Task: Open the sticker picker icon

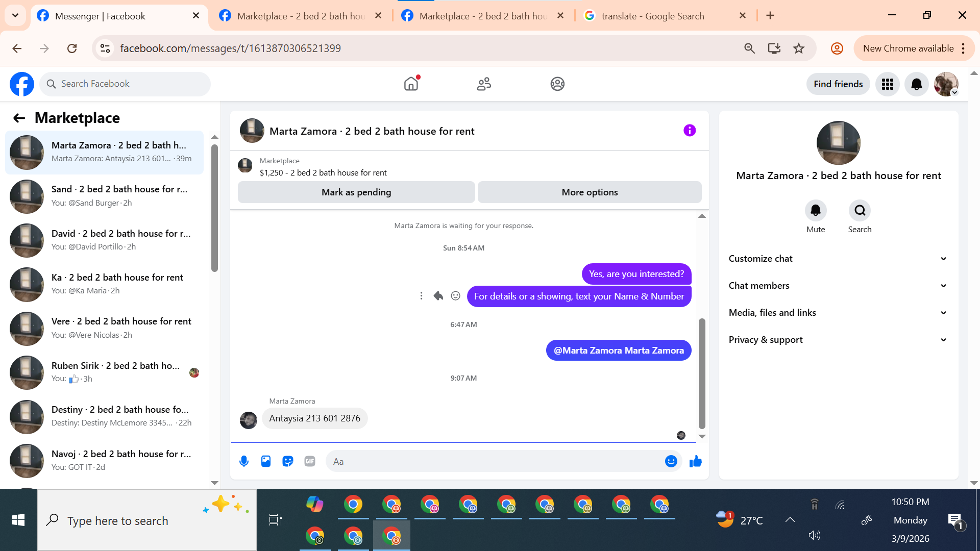Action: tap(288, 461)
